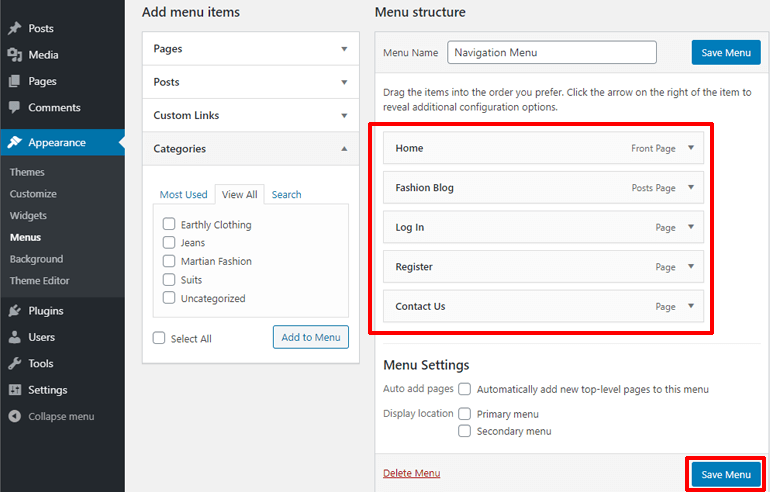Open the Contact Us item dropdown arrow

[x=690, y=306]
